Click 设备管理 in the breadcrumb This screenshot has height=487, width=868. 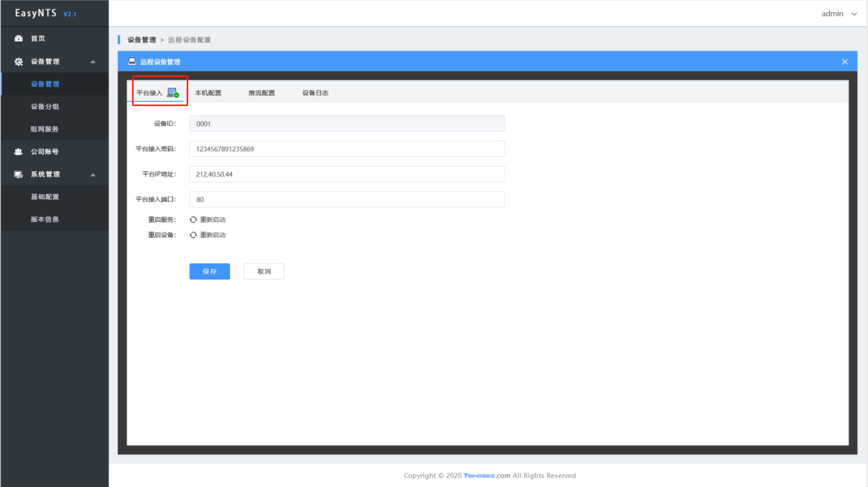click(142, 40)
